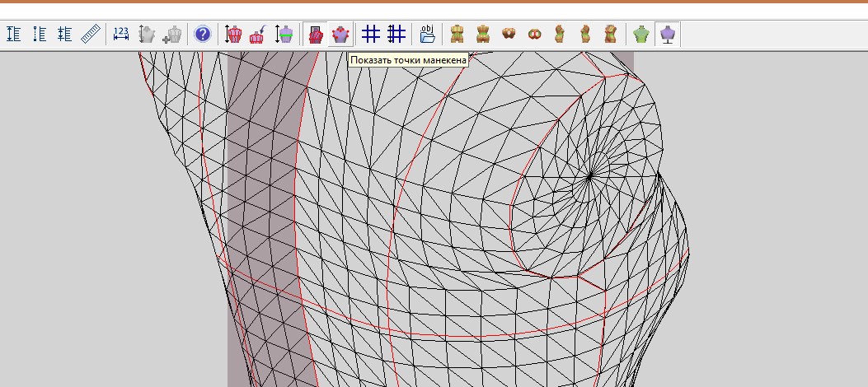Select first mannequin side profile view

click(559, 35)
